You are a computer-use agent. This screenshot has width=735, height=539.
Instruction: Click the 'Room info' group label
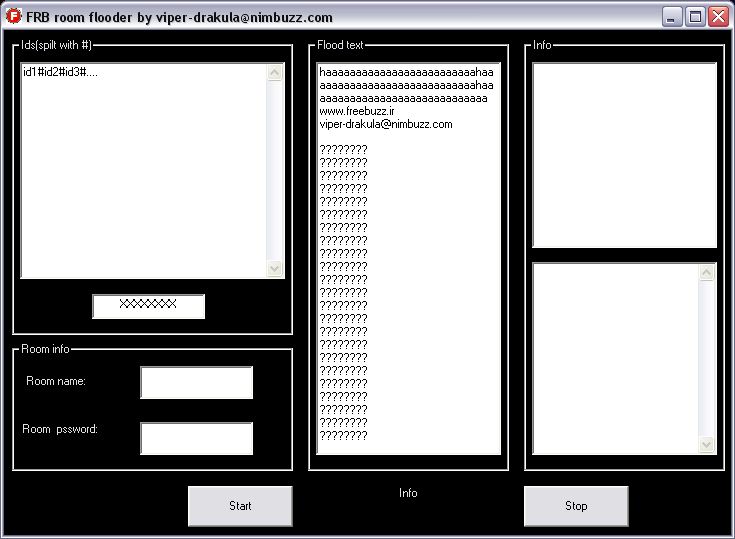(45, 349)
